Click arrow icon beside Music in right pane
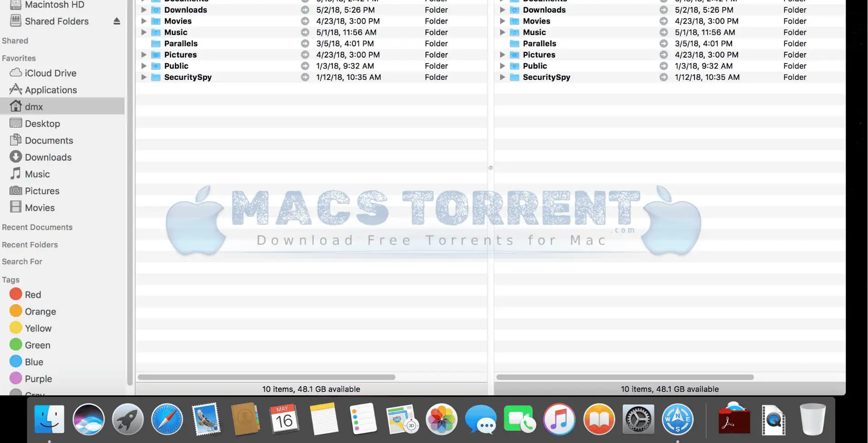Image resolution: width=868 pixels, height=443 pixels. click(x=664, y=32)
